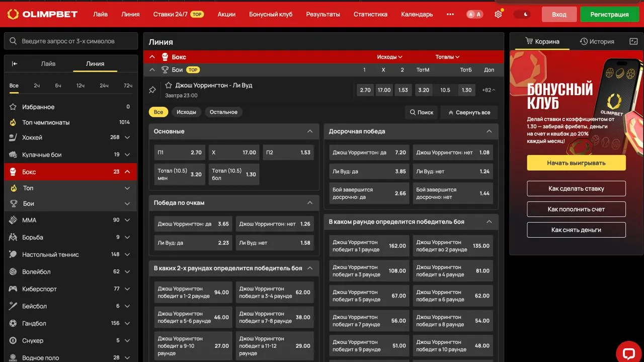This screenshot has width=644, height=362.
Task: Switch to the Линия sidebar tab
Action: tap(95, 63)
